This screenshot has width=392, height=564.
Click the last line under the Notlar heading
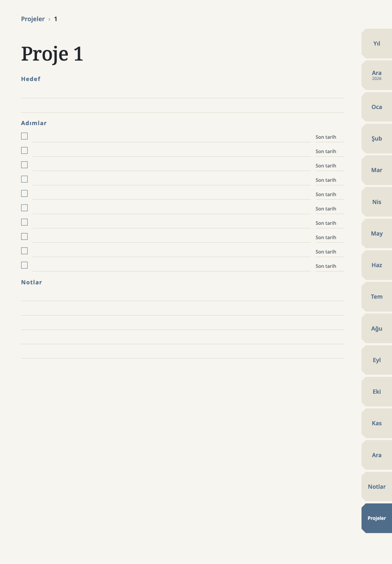tap(183, 352)
